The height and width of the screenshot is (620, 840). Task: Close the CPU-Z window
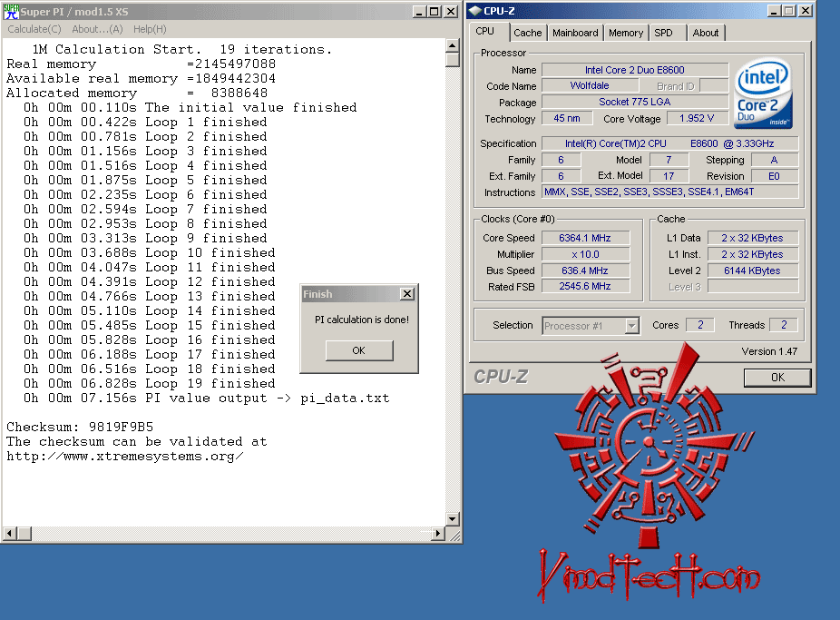click(806, 11)
